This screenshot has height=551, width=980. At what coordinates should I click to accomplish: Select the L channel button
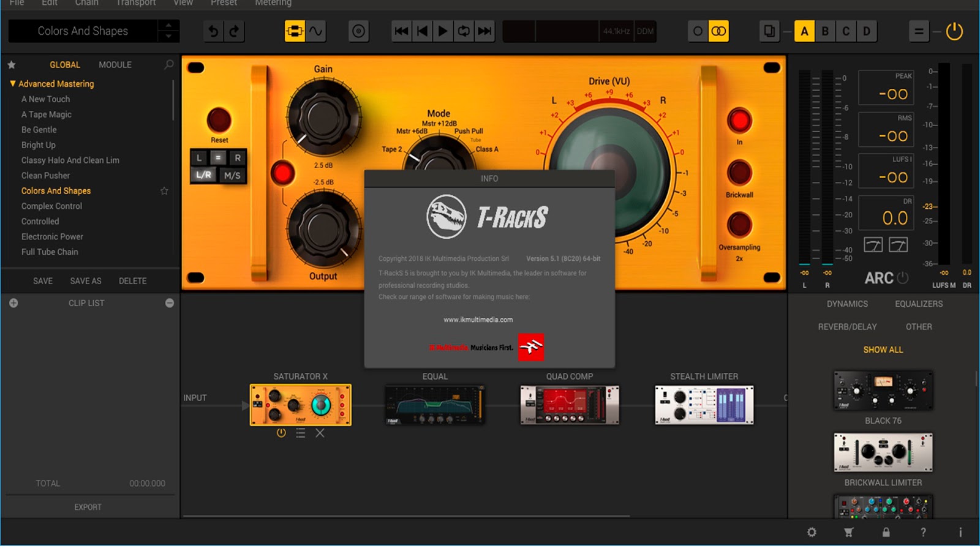point(199,158)
